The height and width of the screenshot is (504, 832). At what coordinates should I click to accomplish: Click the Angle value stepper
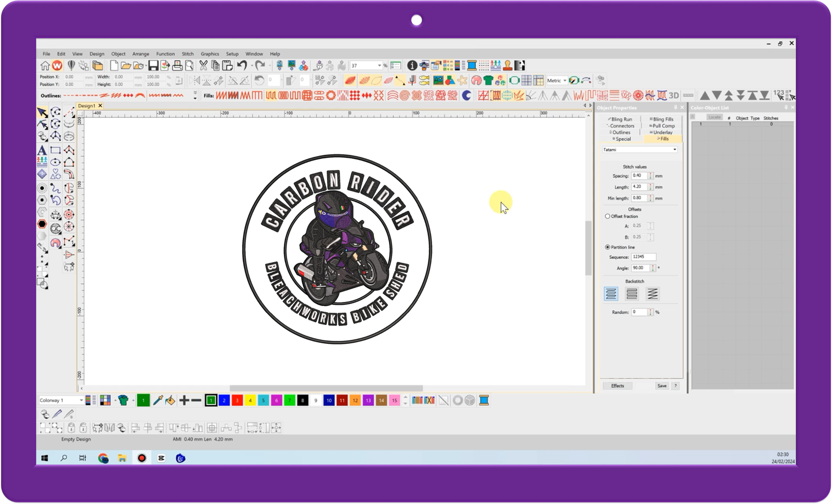[653, 268]
